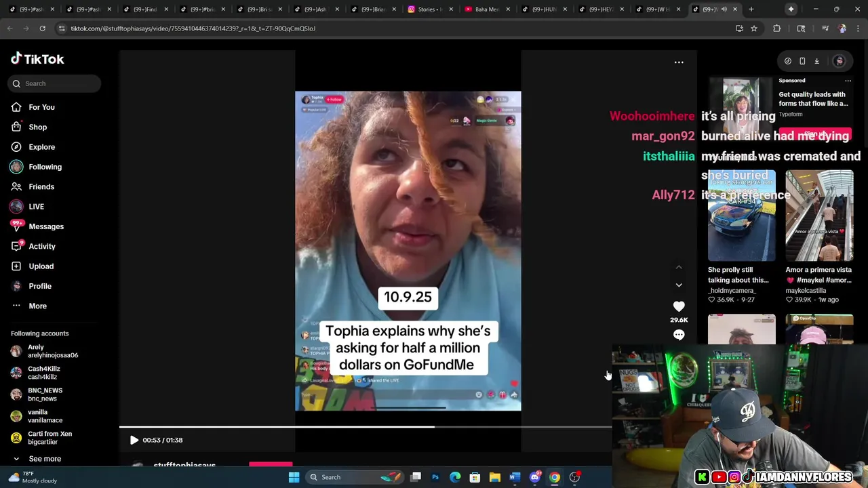The height and width of the screenshot is (488, 868).
Task: Seek using the video progress bar
Action: point(366,427)
